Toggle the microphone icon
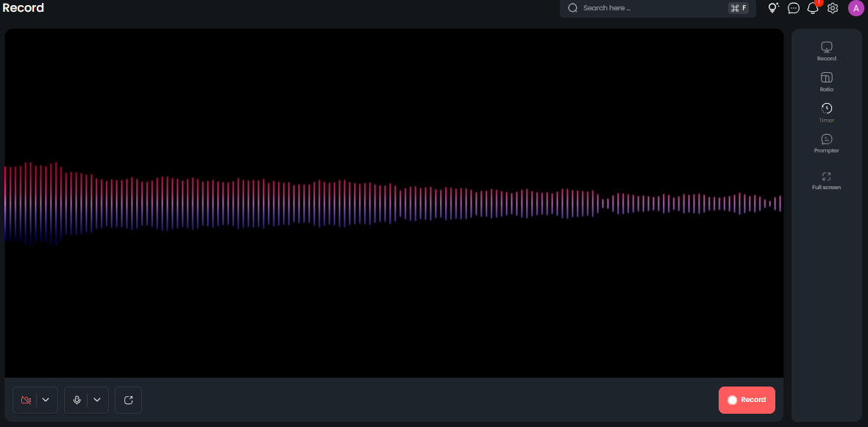Image resolution: width=868 pixels, height=427 pixels. [77, 400]
